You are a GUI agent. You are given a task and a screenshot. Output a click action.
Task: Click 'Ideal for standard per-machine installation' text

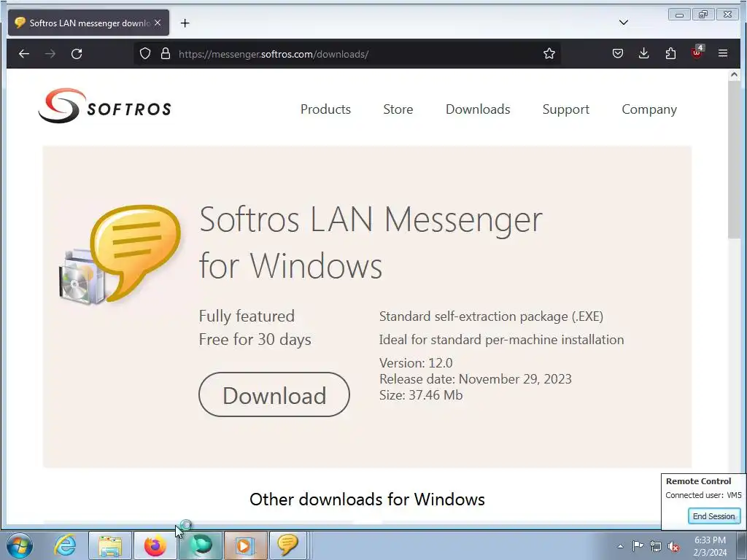pos(501,340)
